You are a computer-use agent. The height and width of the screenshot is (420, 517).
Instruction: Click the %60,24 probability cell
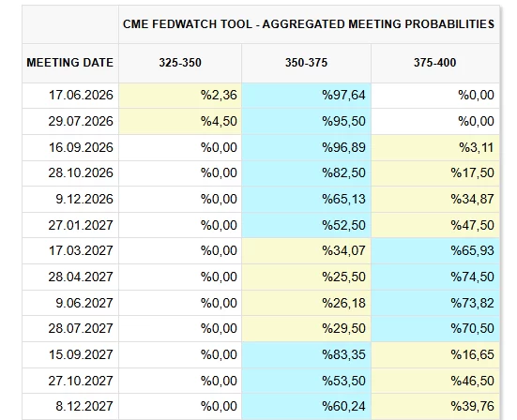tap(306, 407)
